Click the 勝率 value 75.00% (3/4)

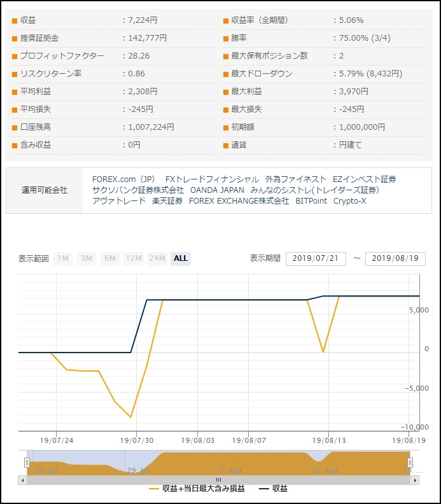[365, 38]
